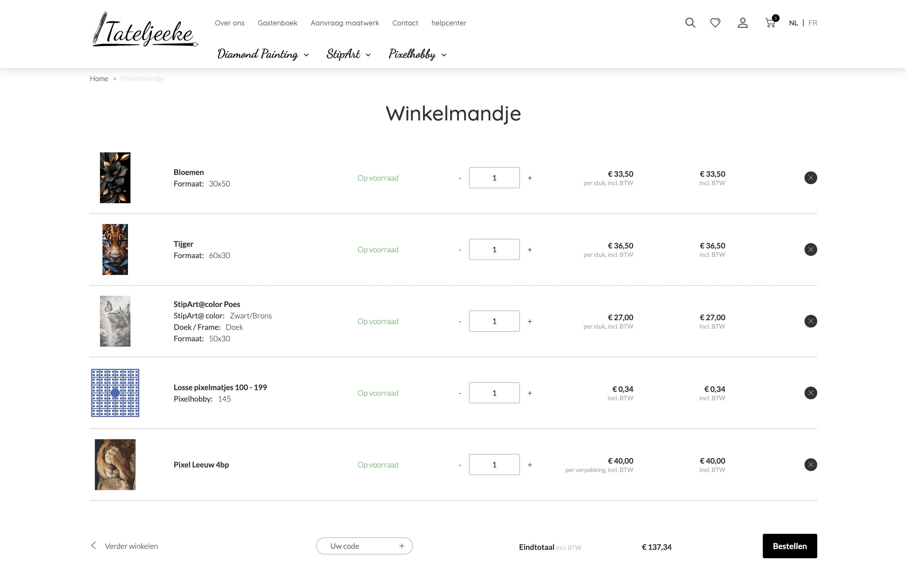906x588 pixels.
Task: Open Gastenboek menu item
Action: click(277, 23)
